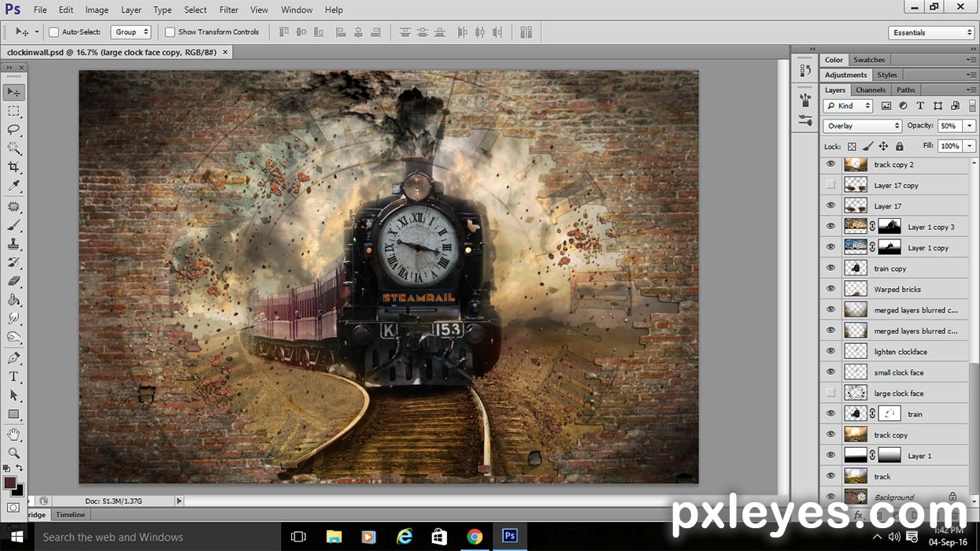980x551 pixels.
Task: Switch to the Styles tab
Action: pyautogui.click(x=887, y=75)
